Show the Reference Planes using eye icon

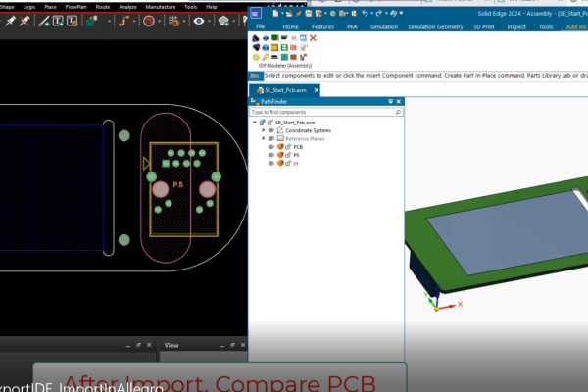pos(271,139)
